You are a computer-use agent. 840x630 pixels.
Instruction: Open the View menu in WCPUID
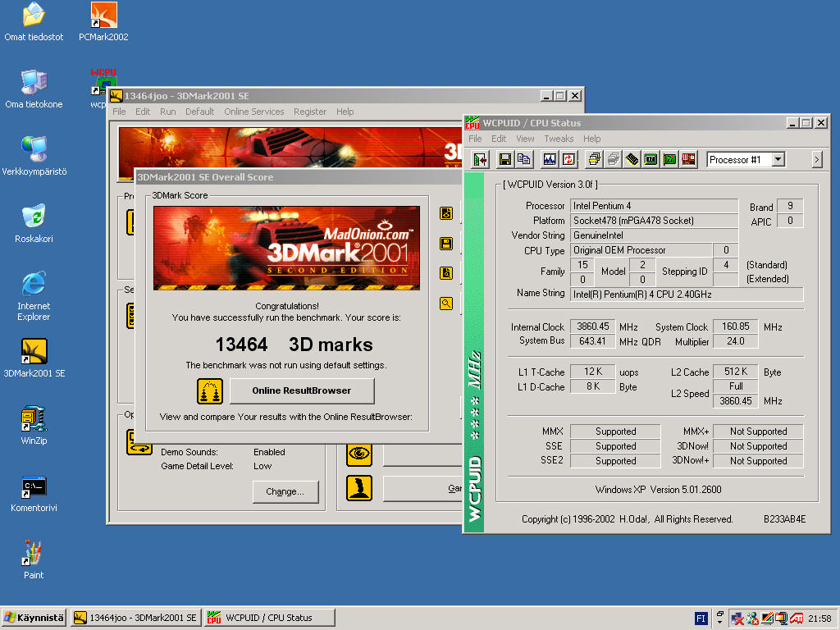coord(525,139)
